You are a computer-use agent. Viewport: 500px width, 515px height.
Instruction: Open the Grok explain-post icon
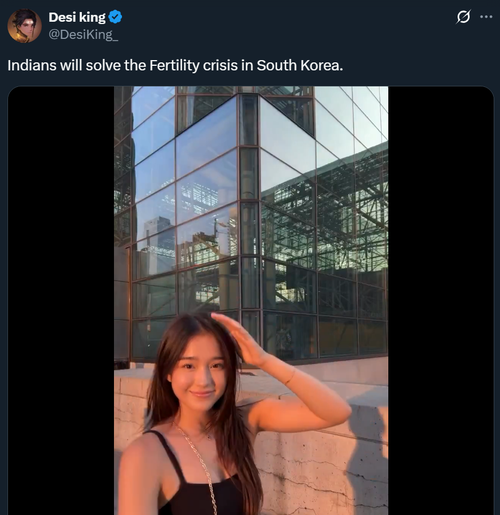463,17
